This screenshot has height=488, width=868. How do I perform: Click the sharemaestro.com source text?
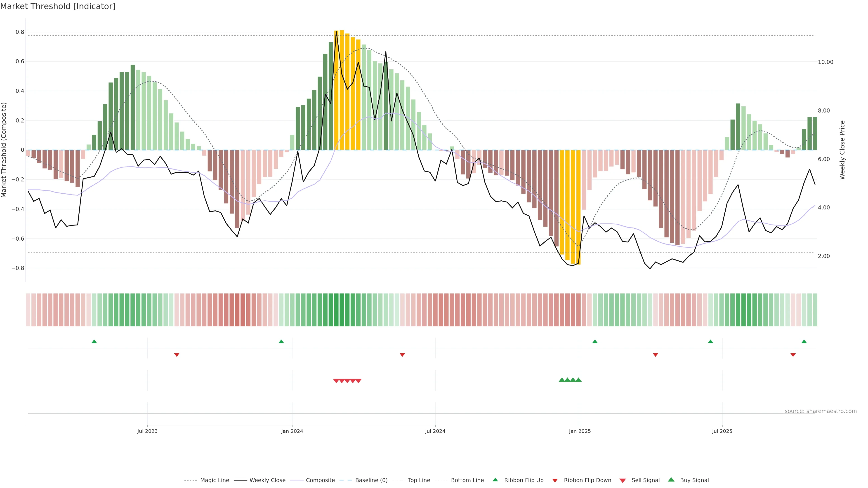coord(821,411)
